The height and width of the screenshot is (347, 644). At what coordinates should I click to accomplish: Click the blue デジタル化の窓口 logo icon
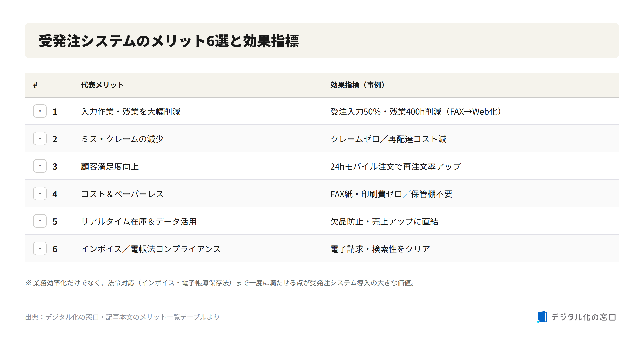[542, 317]
